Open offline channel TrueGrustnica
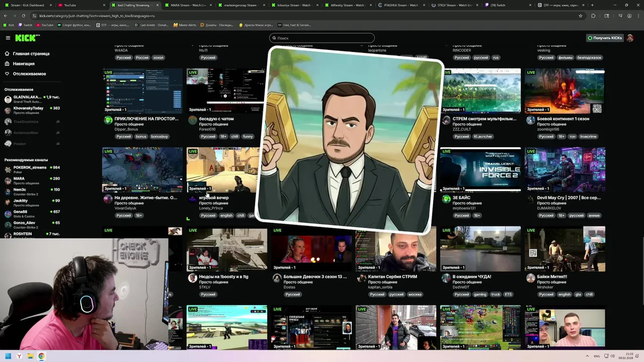644x362 pixels. click(32, 122)
